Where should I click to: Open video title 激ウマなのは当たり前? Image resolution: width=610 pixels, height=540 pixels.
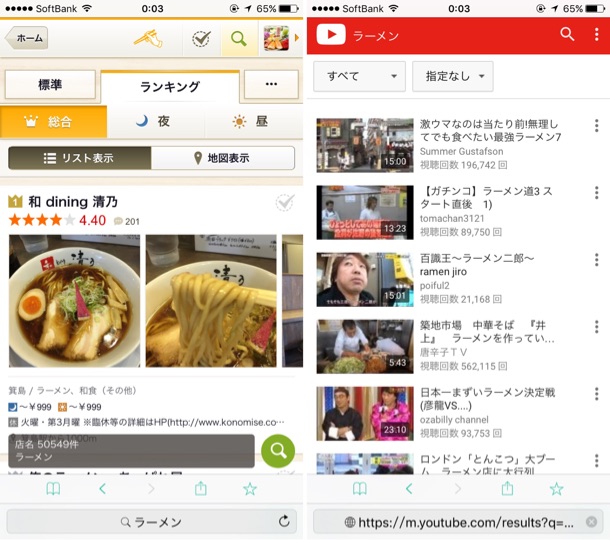tap(490, 130)
